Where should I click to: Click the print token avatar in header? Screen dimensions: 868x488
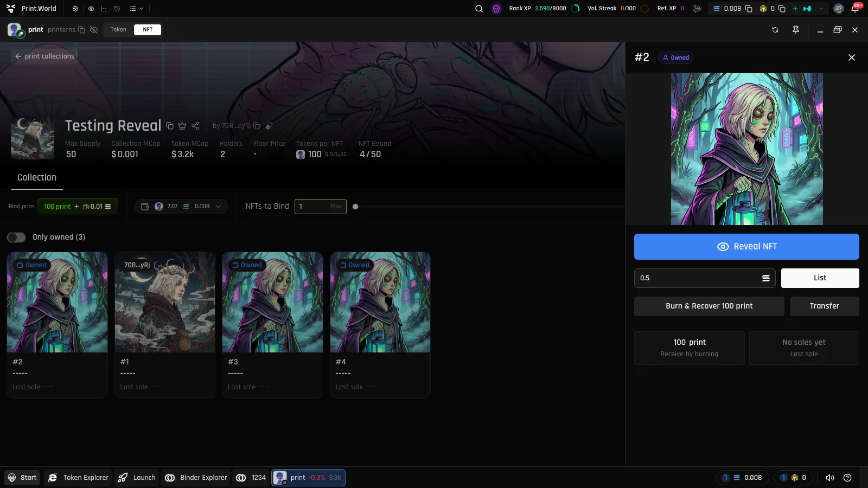tap(15, 30)
